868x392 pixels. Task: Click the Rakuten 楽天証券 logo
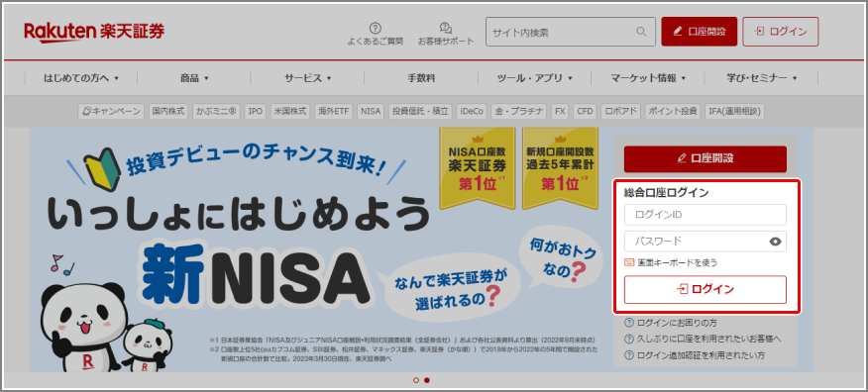[94, 32]
